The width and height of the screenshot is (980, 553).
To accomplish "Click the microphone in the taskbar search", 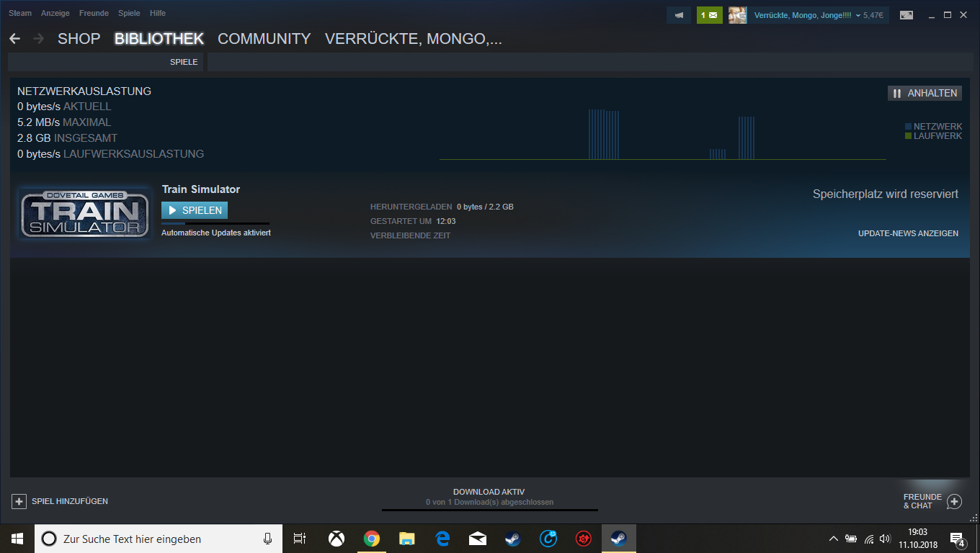I will (267, 539).
